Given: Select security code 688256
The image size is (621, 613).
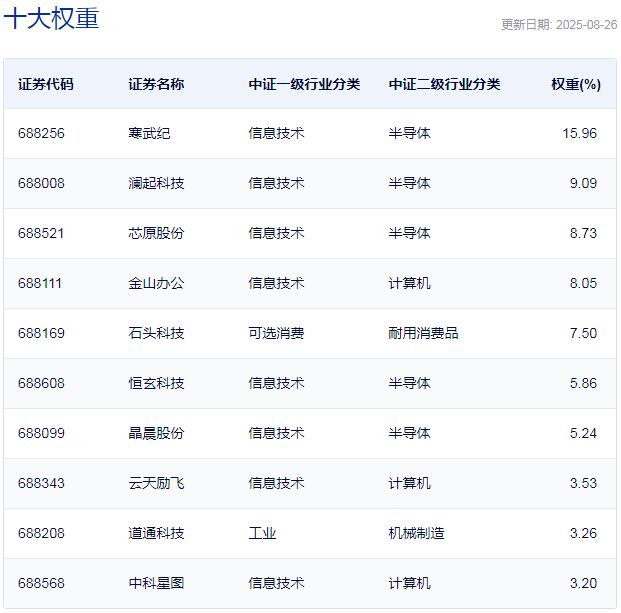Looking at the screenshot, I should click(x=41, y=133).
